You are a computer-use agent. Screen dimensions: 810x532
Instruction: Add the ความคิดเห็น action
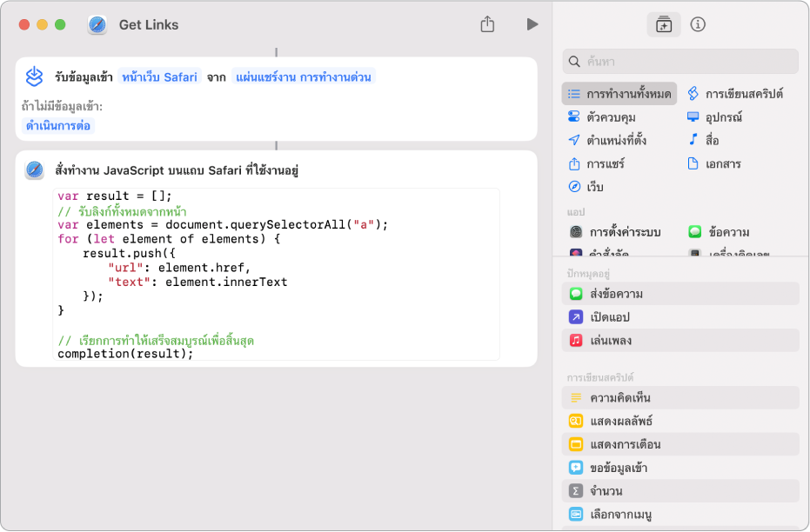pos(680,398)
